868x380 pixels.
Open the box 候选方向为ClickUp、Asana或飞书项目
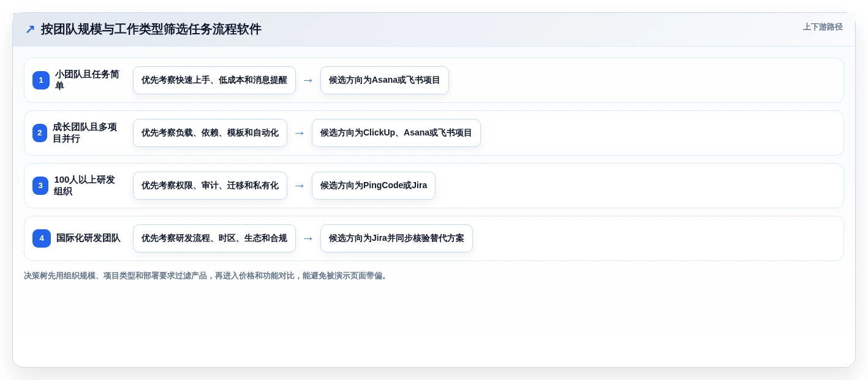click(x=396, y=133)
